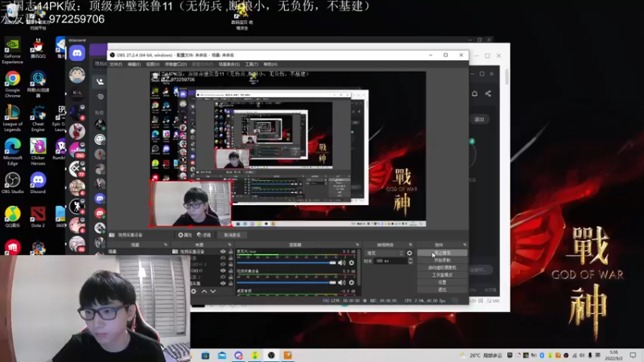Select webcam source in OBS preview
This screenshot has width=644, height=362.
[191, 204]
